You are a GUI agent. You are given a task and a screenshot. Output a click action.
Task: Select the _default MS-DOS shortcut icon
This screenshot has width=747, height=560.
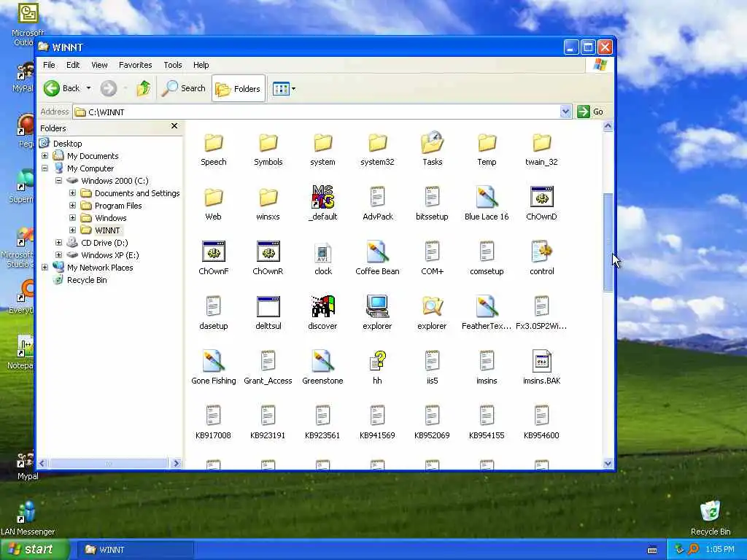coord(322,197)
